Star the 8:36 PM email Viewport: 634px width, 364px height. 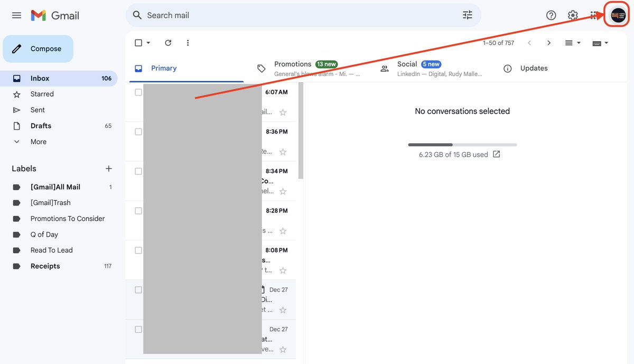point(283,152)
